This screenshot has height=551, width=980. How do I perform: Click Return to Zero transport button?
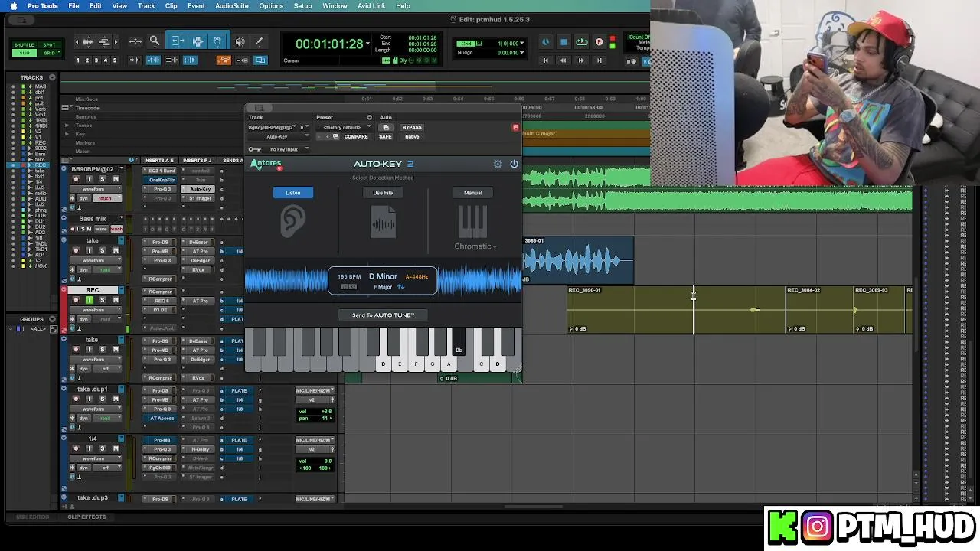546,60
